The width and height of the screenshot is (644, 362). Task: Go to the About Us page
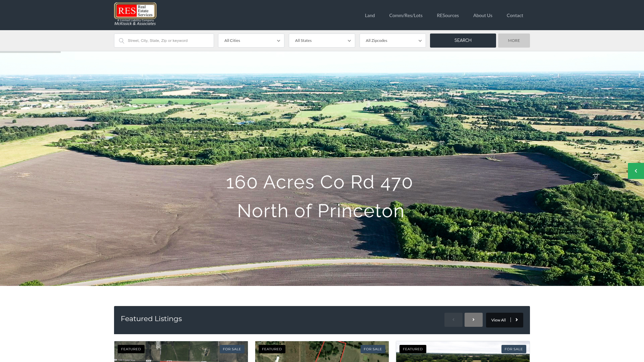click(x=482, y=15)
